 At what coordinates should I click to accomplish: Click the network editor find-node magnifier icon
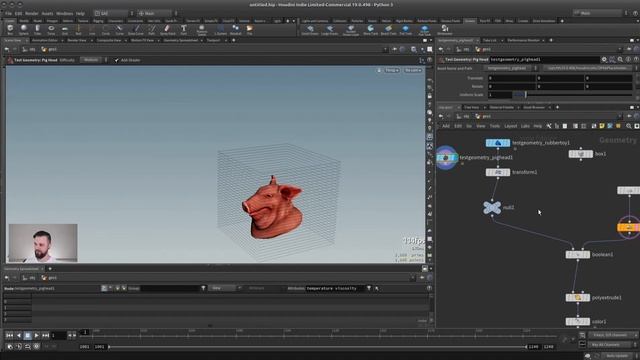[x=629, y=126]
